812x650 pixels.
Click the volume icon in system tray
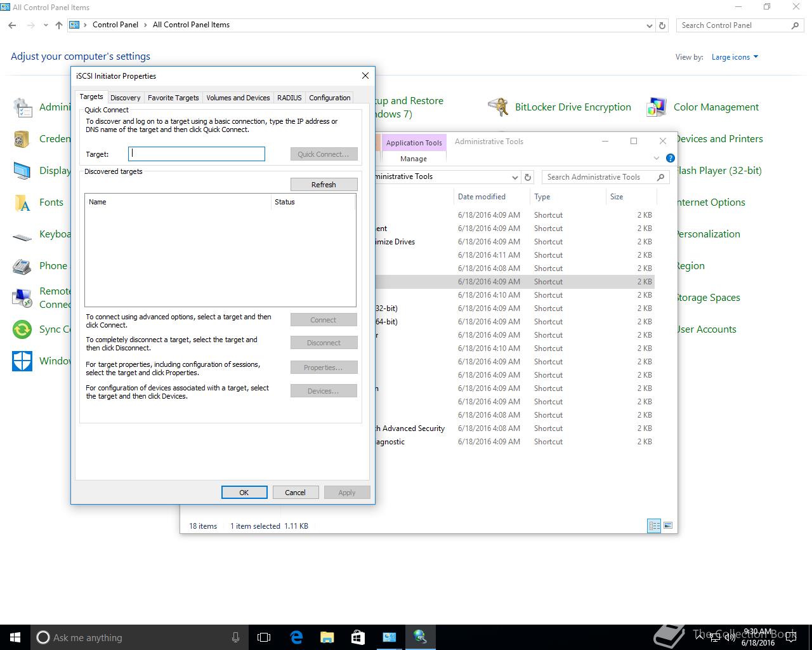click(x=730, y=637)
